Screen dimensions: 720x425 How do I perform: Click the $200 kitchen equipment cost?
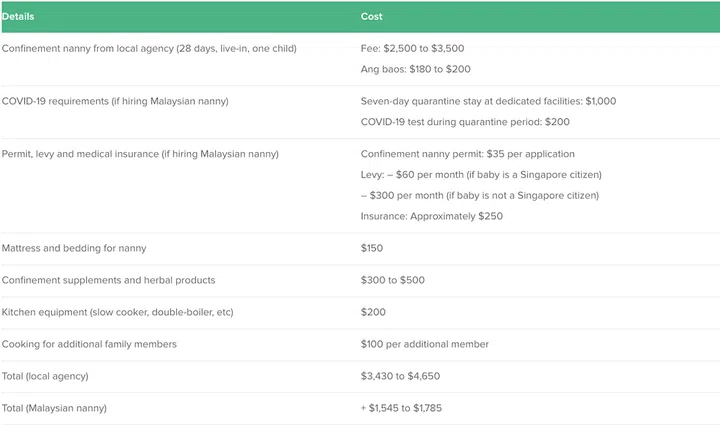(x=371, y=312)
